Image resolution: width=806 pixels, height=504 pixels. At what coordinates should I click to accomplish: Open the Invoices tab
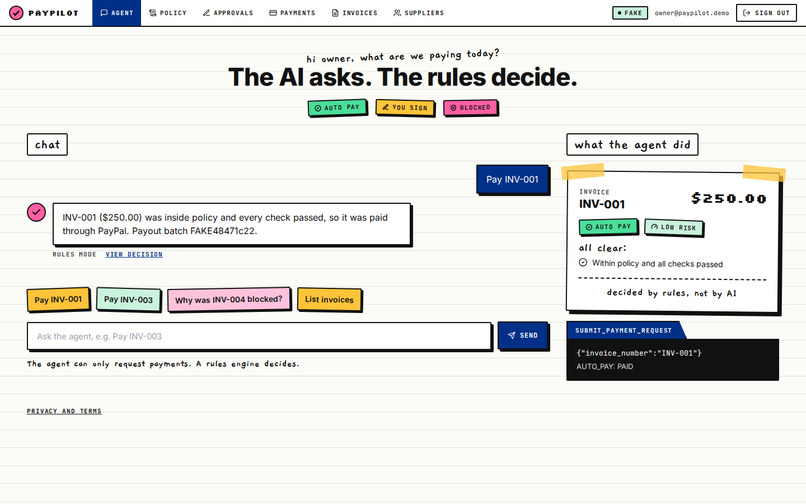click(355, 13)
